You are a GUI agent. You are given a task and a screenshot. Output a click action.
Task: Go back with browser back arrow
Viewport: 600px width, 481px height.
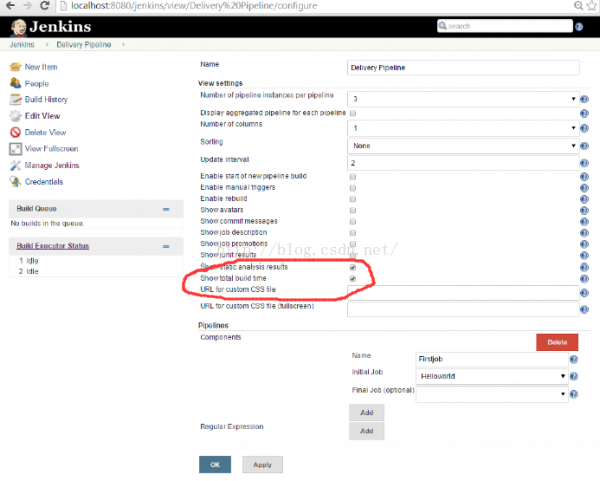[11, 5]
